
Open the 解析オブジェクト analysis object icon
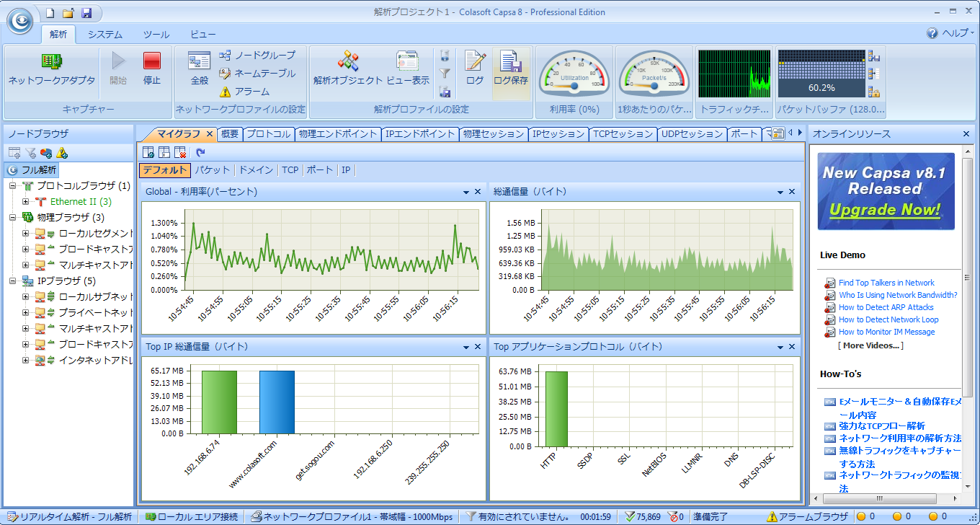click(348, 62)
